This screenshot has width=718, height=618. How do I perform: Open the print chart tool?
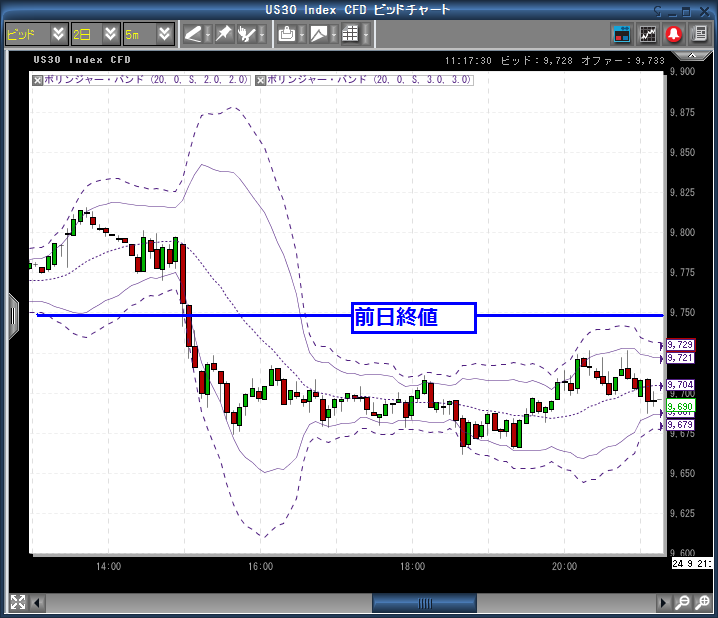pyautogui.click(x=287, y=33)
